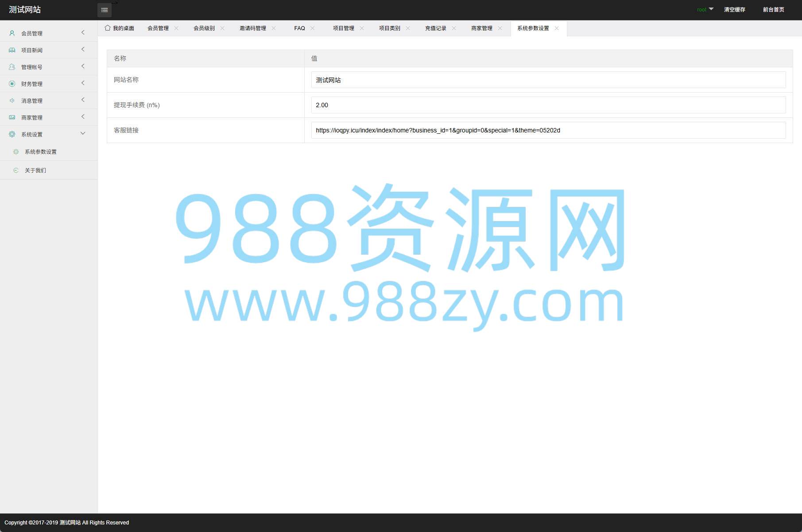Click the 会员管理 user icon in sidebar

(x=12, y=33)
